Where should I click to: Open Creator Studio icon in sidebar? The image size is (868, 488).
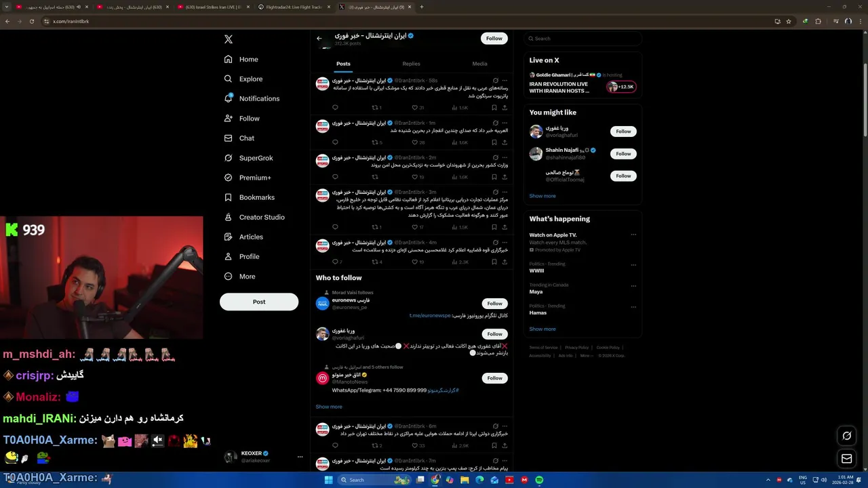point(229,217)
